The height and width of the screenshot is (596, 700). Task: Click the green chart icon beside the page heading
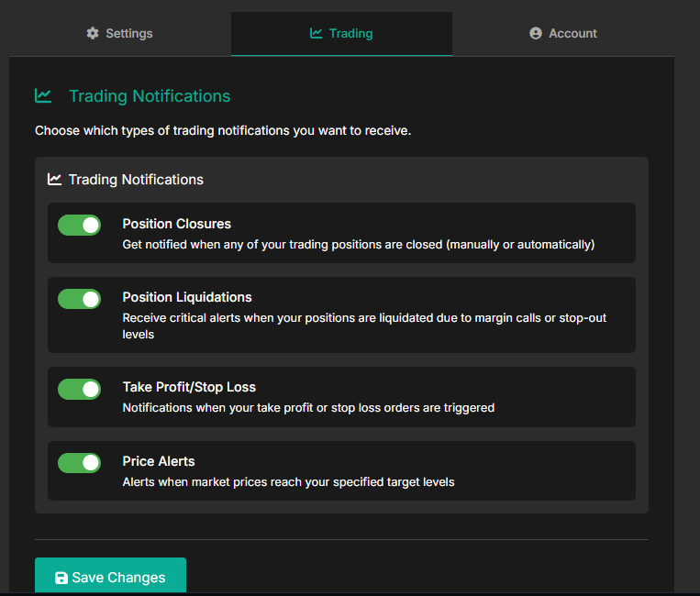tap(43, 95)
